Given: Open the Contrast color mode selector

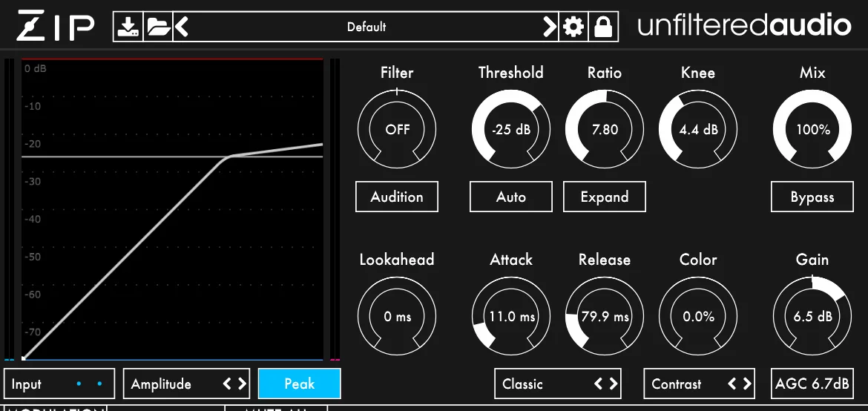Looking at the screenshot, I should tap(699, 384).
